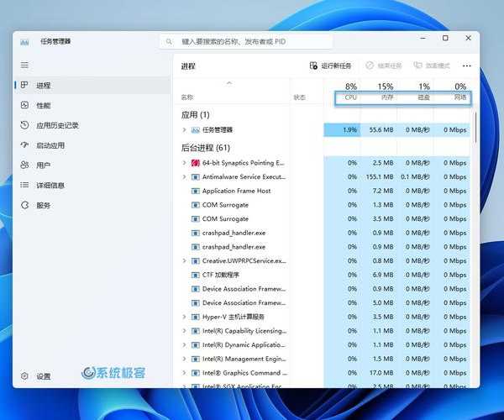
Task: Click the Synaptics Pointing red icon
Action: [x=195, y=163]
